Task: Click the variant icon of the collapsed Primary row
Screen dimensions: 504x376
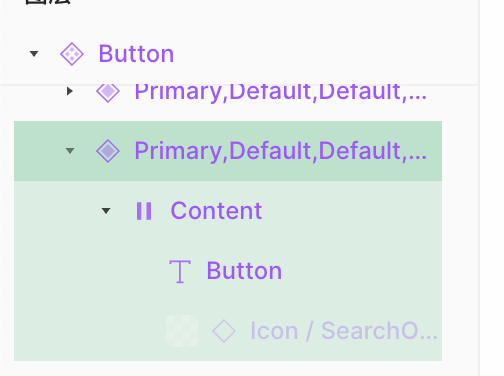Action: click(108, 92)
